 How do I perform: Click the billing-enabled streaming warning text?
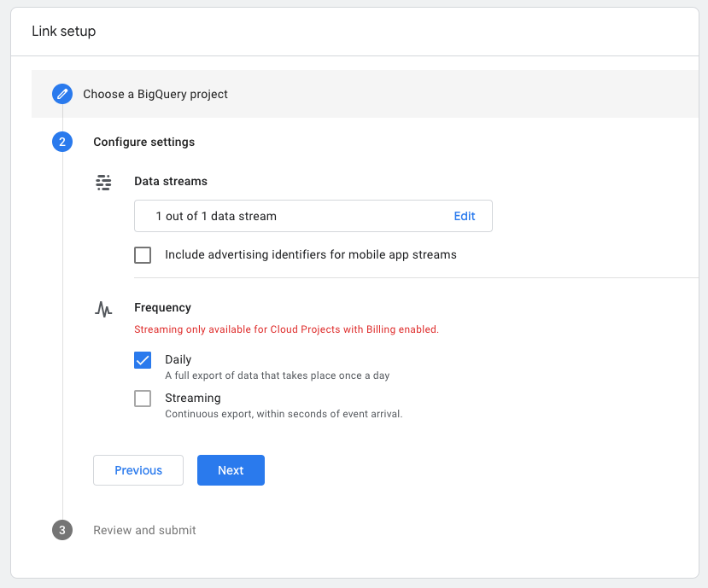click(286, 329)
